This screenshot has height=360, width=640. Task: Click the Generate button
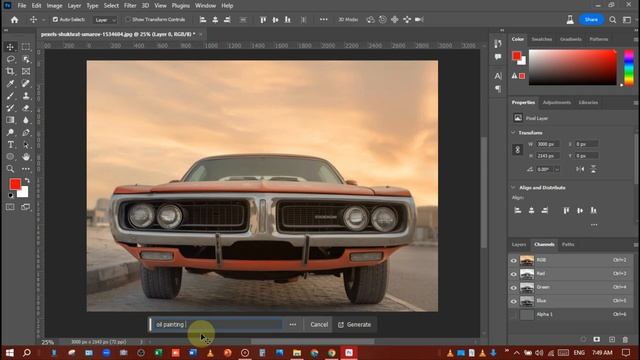pos(354,324)
